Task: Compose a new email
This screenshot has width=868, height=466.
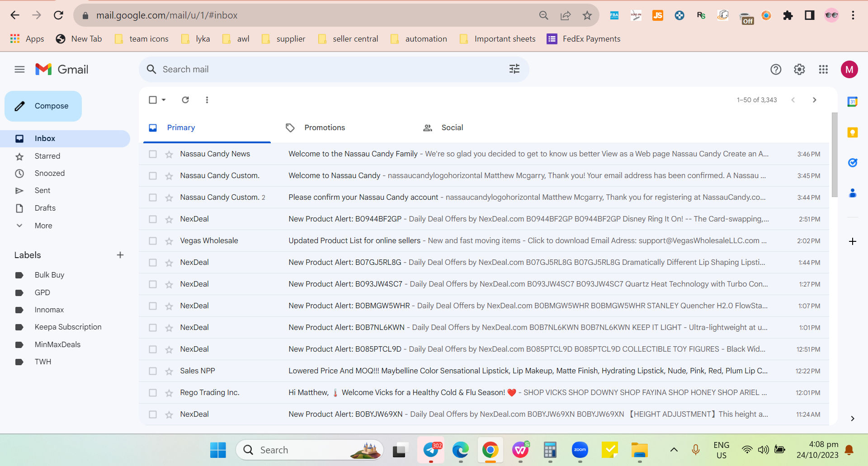Action: point(43,106)
